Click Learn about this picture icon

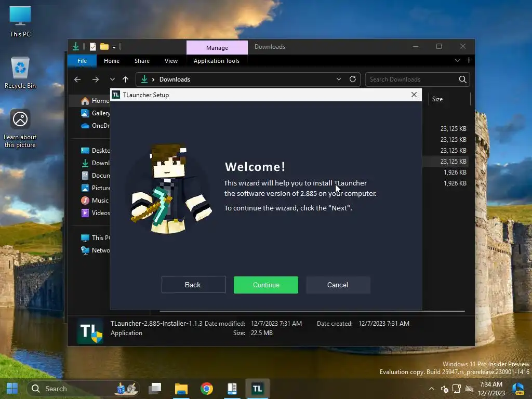20,129
